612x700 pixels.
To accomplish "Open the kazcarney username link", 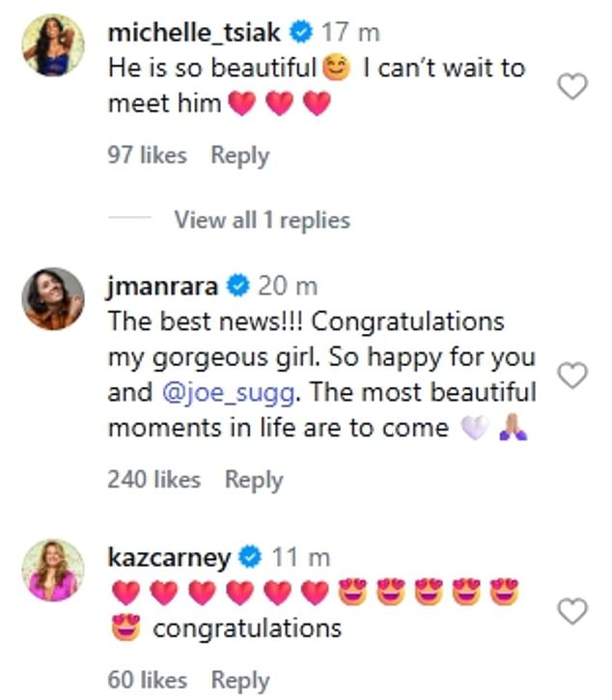I will pyautogui.click(x=169, y=557).
